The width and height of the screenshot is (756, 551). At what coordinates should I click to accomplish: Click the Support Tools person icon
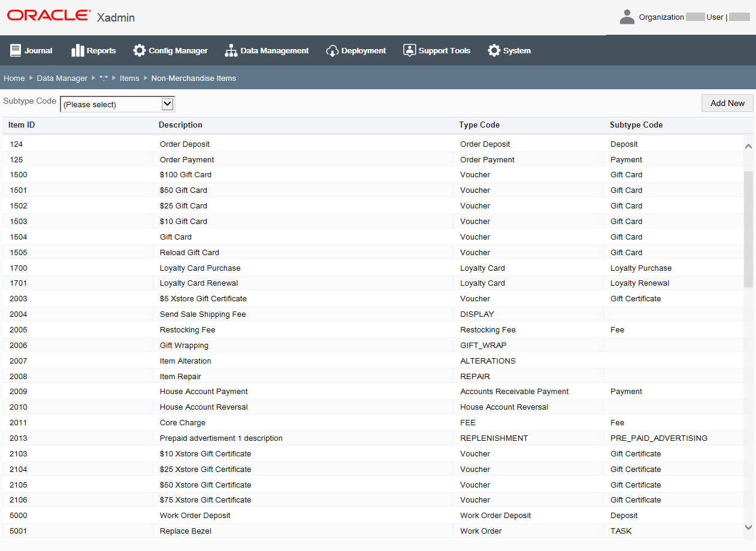click(409, 50)
